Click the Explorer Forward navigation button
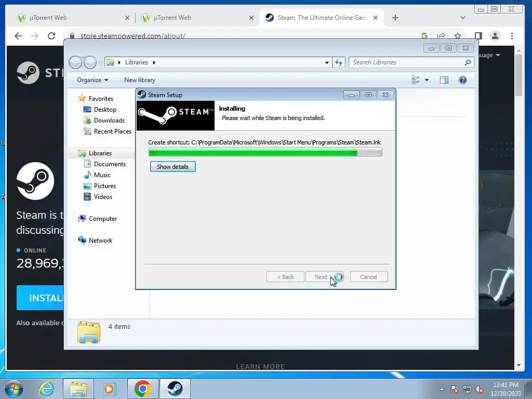Screen dimensions: 532x399 point(90,62)
